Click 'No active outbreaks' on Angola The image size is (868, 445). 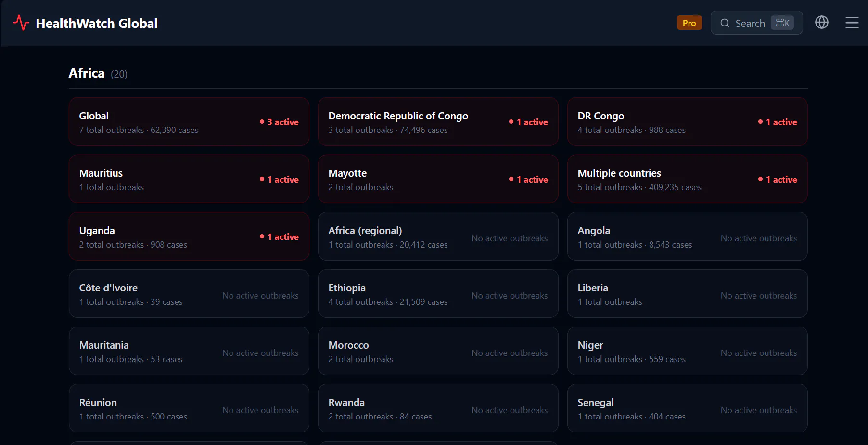click(x=759, y=238)
